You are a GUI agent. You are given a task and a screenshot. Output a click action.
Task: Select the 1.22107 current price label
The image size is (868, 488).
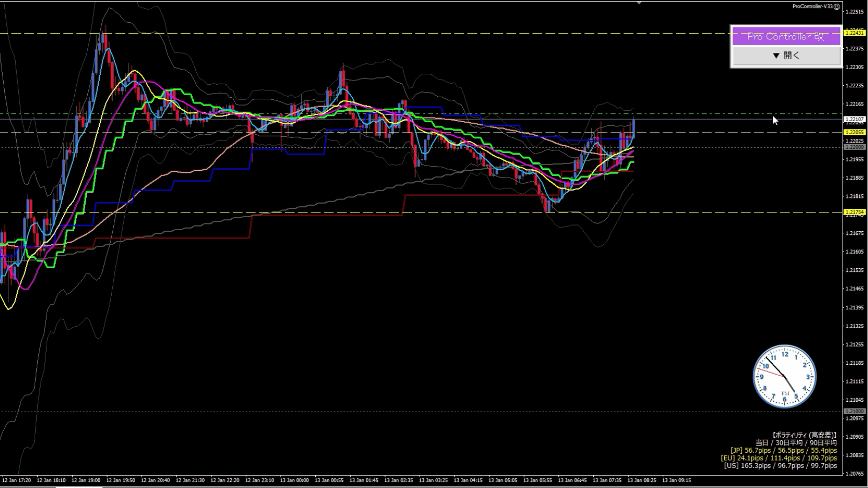(854, 119)
